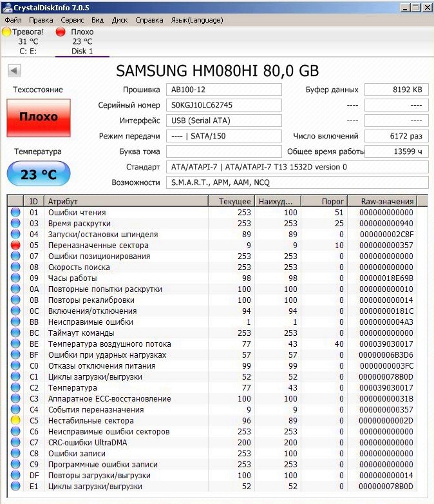
Task: Click the Наихуд... column header
Action: (x=278, y=201)
